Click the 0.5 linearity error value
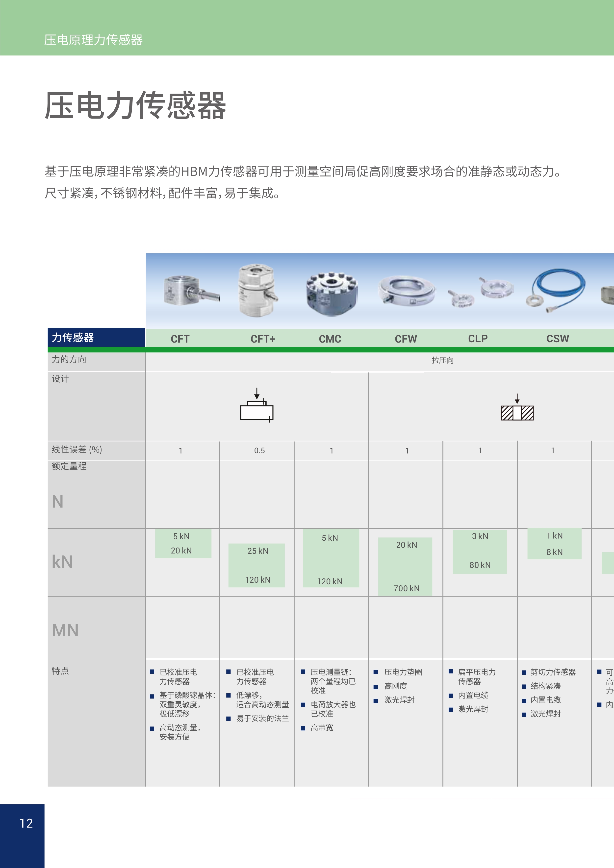 click(259, 451)
